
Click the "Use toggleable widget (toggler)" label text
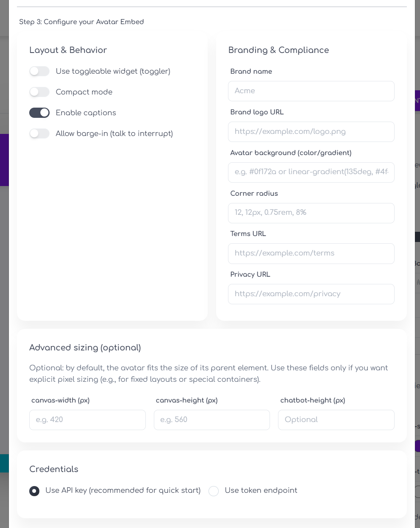tap(113, 71)
